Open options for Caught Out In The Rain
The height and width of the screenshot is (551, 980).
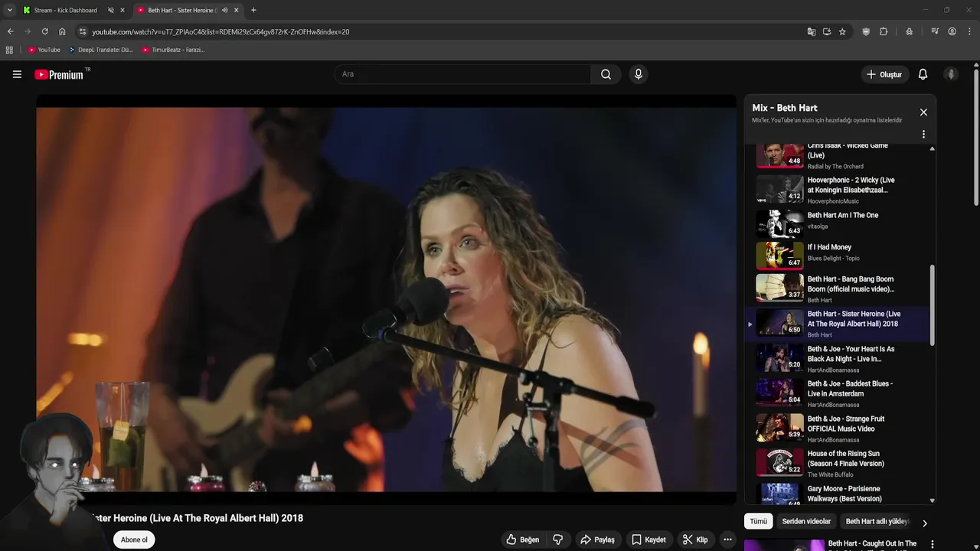[x=932, y=544]
